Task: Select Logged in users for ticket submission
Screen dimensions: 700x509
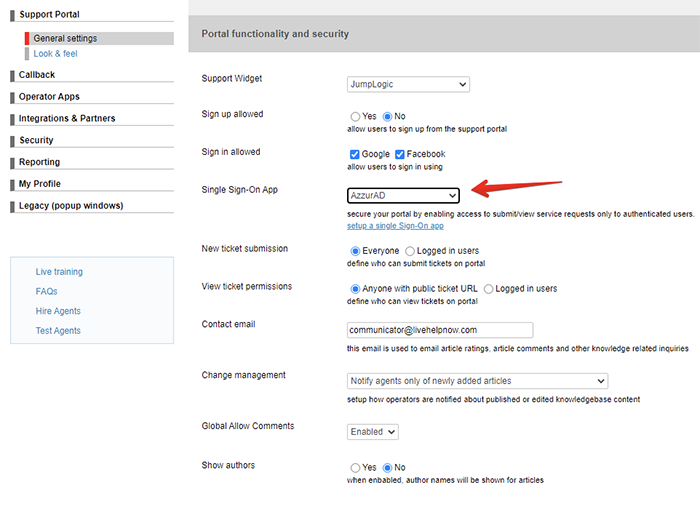Action: tap(410, 251)
